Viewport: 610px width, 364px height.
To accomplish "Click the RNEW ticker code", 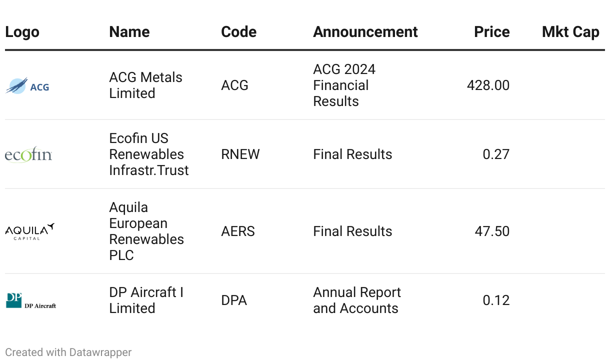I will [x=240, y=154].
